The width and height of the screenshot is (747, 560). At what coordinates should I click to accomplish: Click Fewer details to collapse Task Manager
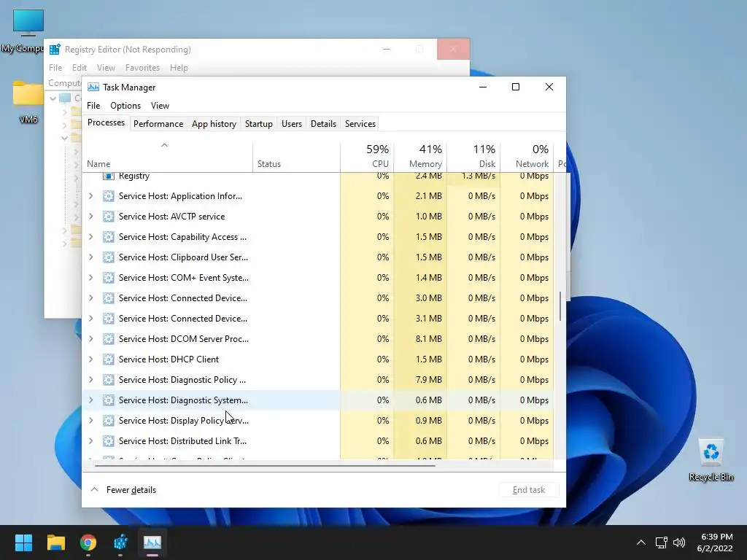[123, 490]
